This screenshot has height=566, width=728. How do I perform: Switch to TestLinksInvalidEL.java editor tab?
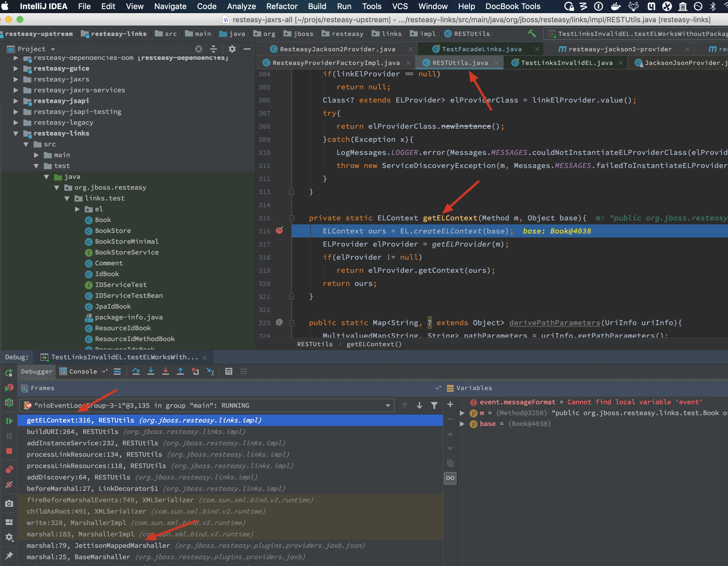tap(566, 63)
